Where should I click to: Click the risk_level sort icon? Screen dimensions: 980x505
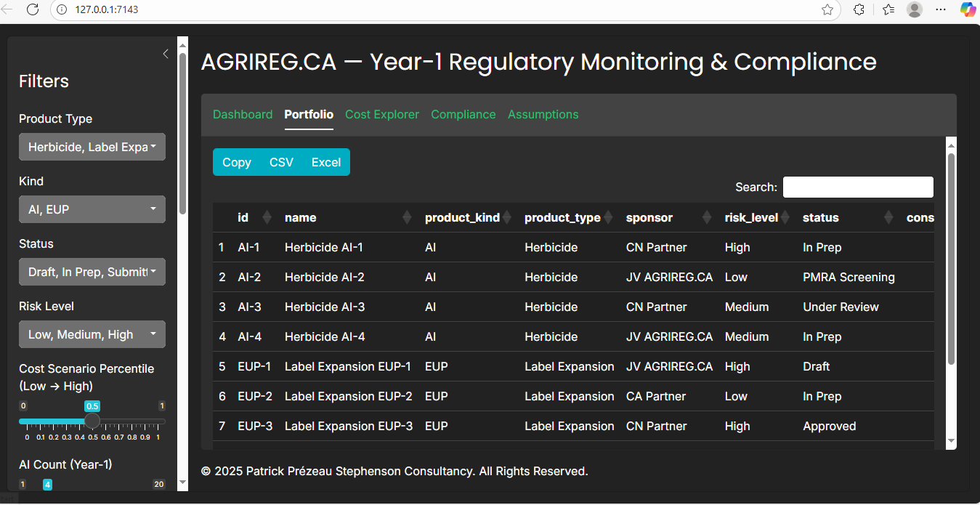783,217
